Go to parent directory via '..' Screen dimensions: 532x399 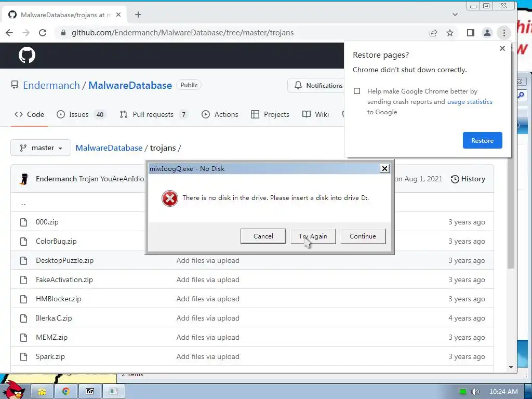[x=23, y=204]
